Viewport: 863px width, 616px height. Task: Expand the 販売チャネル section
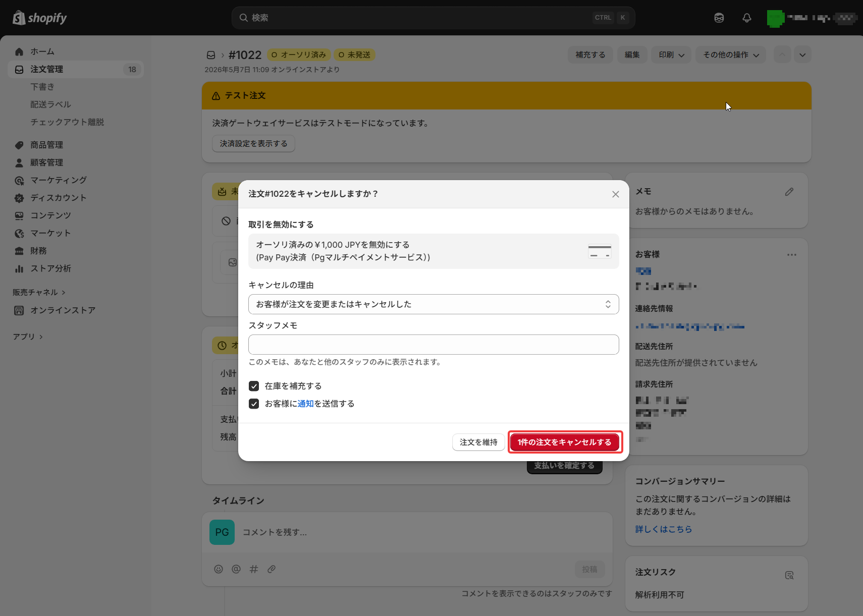click(x=39, y=293)
